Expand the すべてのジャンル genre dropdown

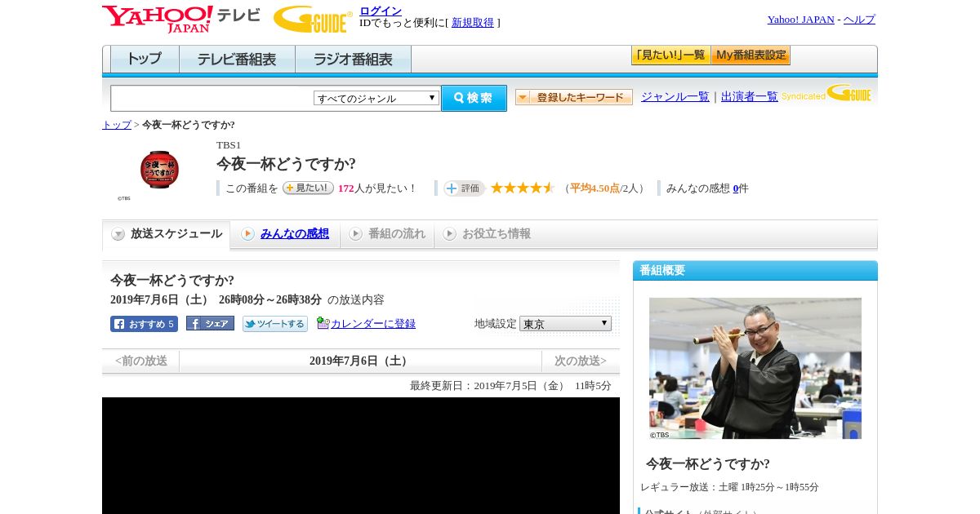pos(376,98)
